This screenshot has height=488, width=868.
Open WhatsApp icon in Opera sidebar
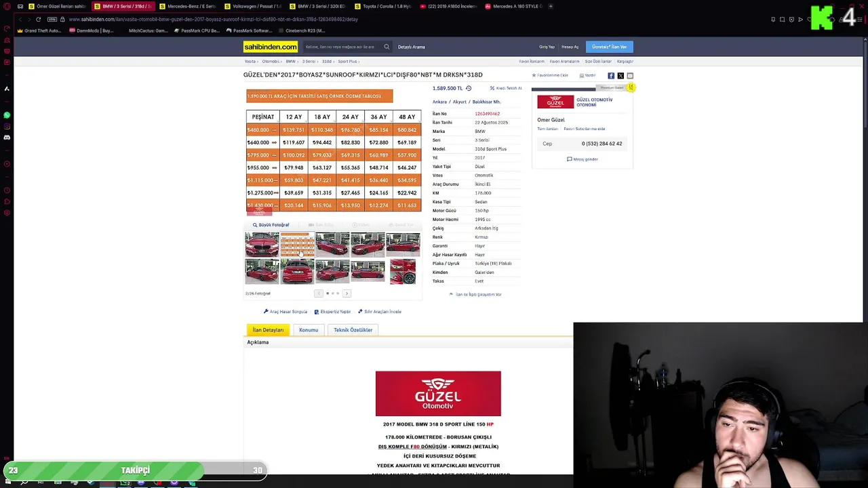click(x=7, y=115)
